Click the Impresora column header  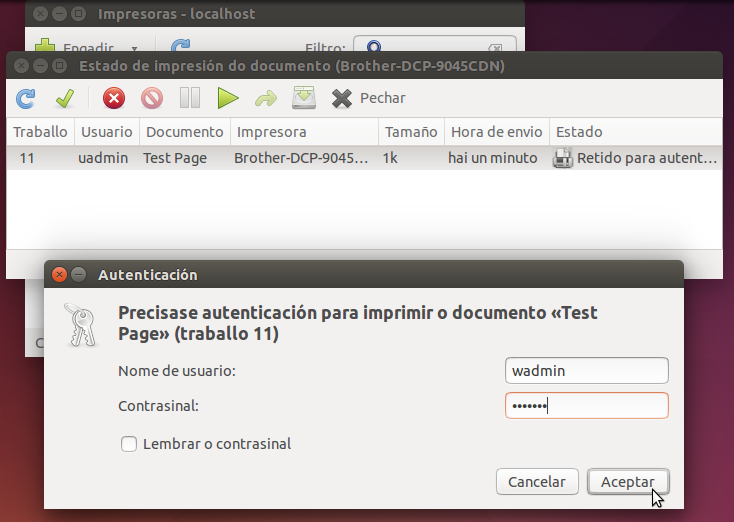coord(304,132)
